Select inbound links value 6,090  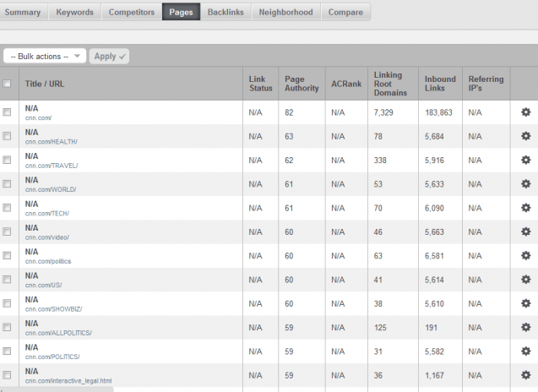(x=434, y=208)
